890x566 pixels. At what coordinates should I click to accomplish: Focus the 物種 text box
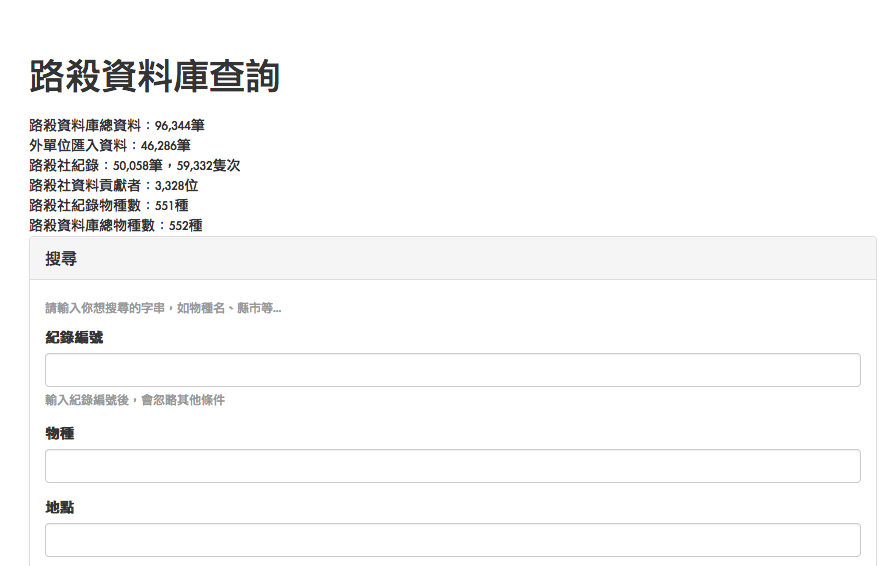(452, 466)
